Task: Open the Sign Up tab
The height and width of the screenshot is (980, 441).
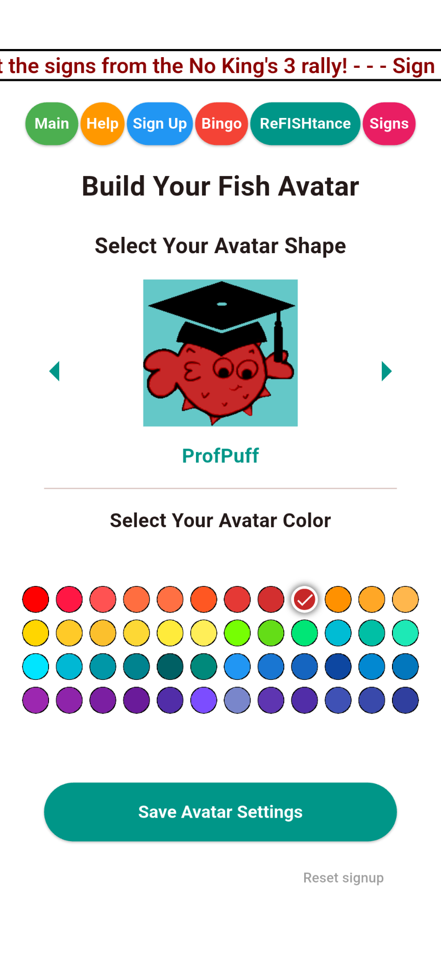Action: click(160, 124)
